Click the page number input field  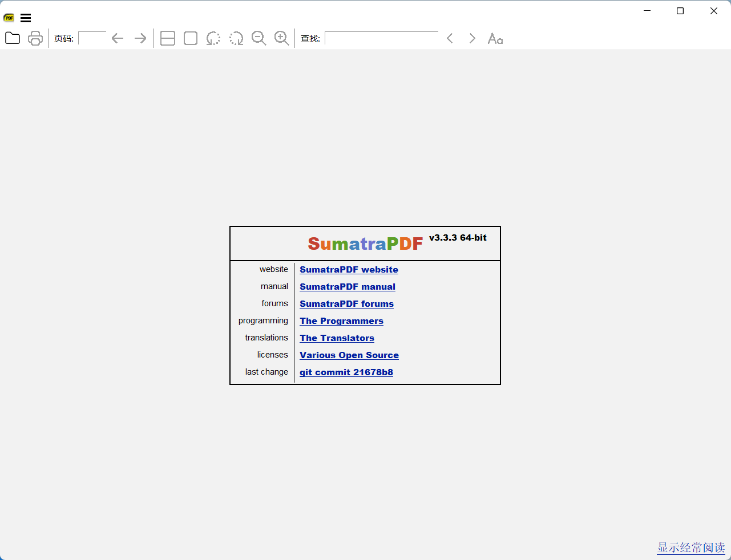pos(92,38)
